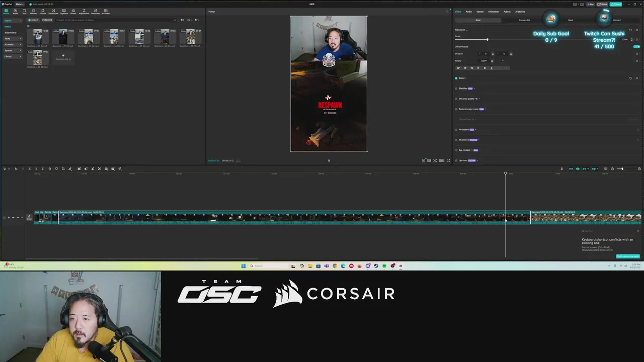Screen dimensions: 644x362
Task: Select Subprojects in left sidebar
Action: pos(11,33)
